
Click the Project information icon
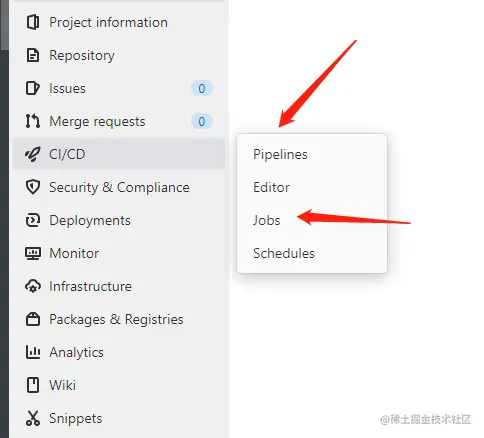click(33, 22)
